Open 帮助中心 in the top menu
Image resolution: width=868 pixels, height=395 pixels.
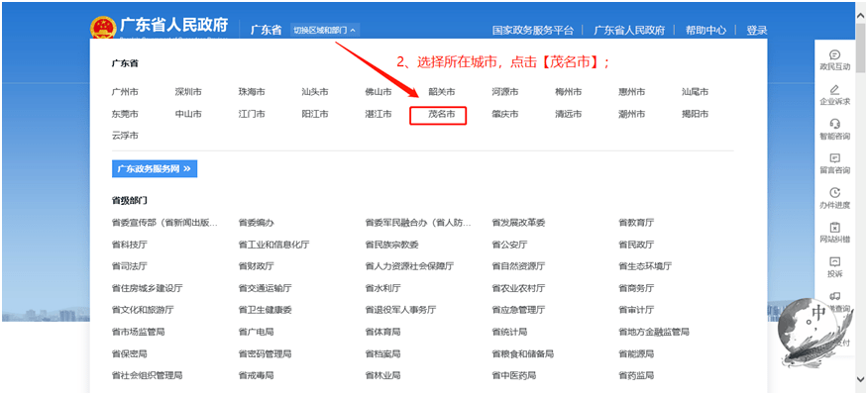click(x=705, y=31)
